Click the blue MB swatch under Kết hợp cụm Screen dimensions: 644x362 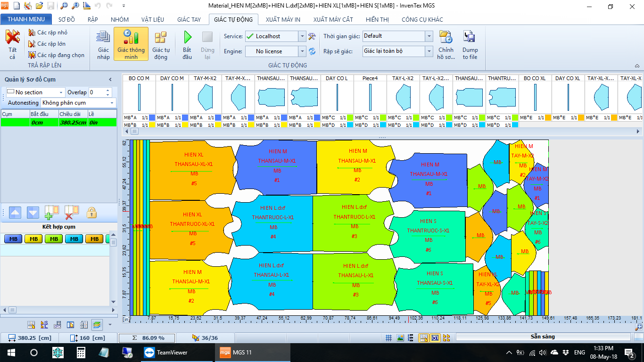[13, 239]
